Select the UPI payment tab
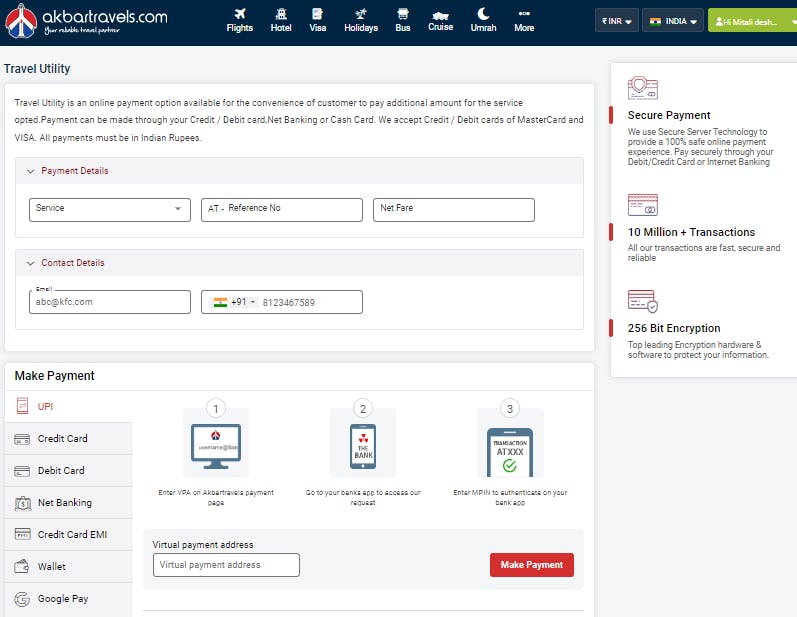Image resolution: width=797 pixels, height=617 pixels. tap(69, 407)
